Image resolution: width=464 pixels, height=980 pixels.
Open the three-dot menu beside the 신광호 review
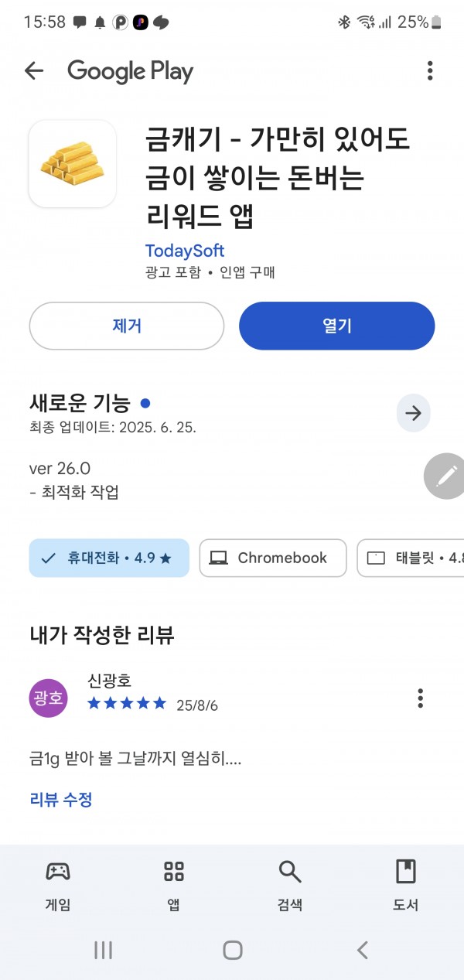click(x=421, y=698)
